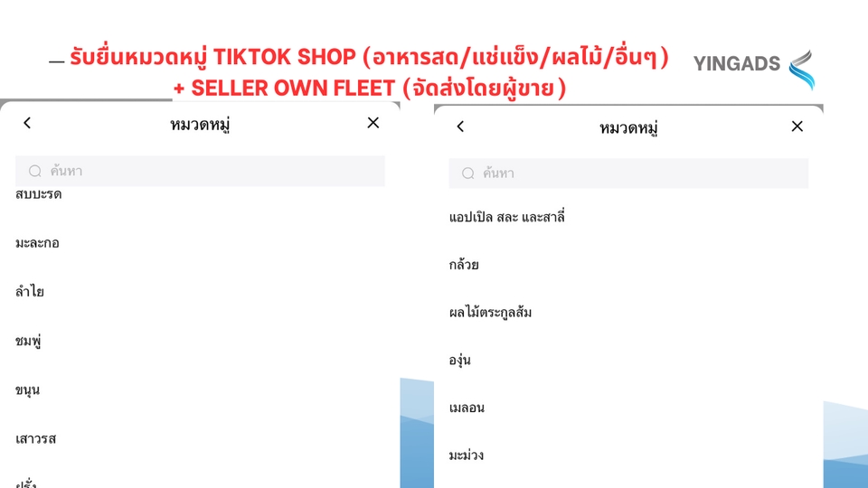Click the left panel search magnifier icon
The height and width of the screenshot is (488, 868).
[35, 171]
